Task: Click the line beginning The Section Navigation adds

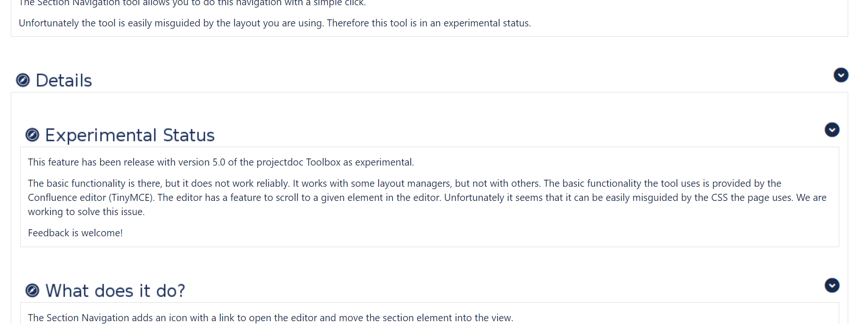Action: click(270, 318)
